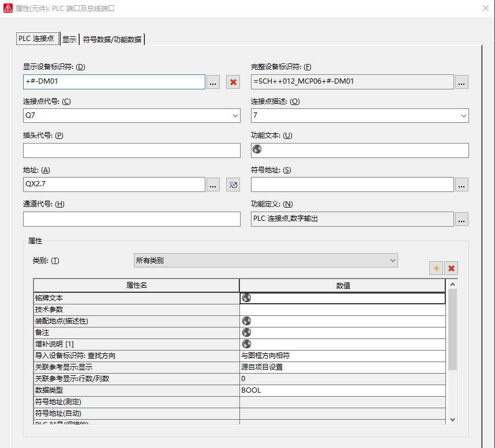Select the PLC 连接点 tab
495x448 pixels.
37,39
